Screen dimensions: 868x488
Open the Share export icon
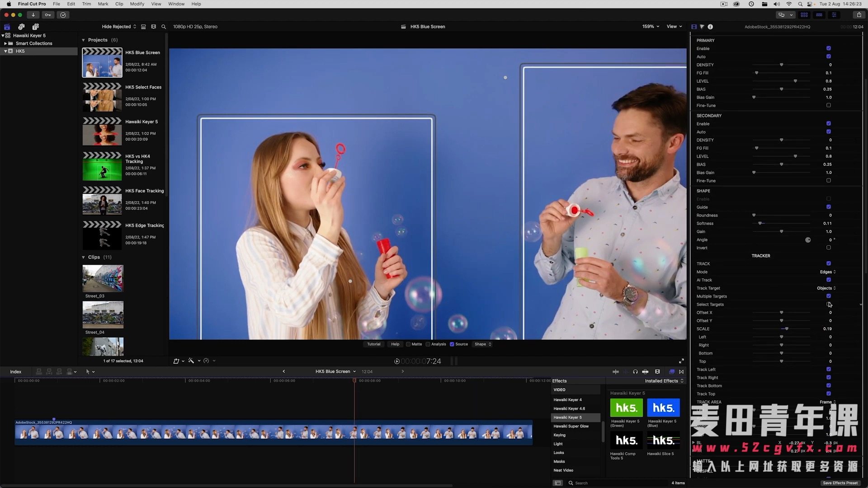point(859,14)
